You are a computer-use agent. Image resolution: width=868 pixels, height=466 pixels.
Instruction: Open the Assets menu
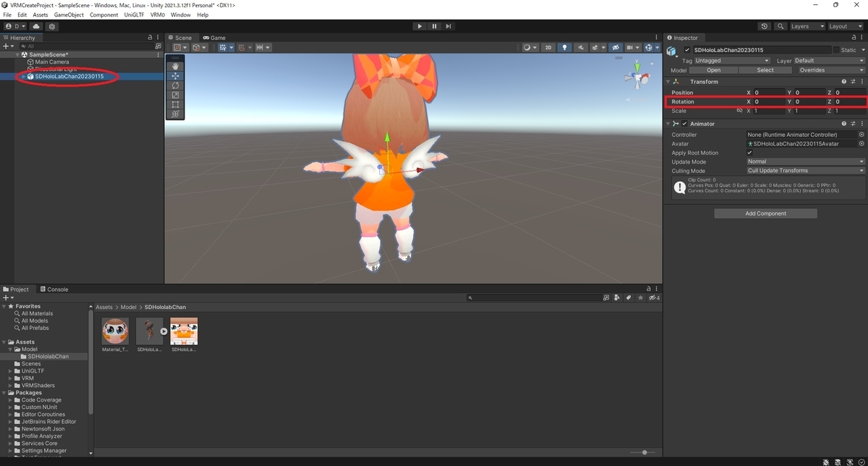pyautogui.click(x=41, y=14)
